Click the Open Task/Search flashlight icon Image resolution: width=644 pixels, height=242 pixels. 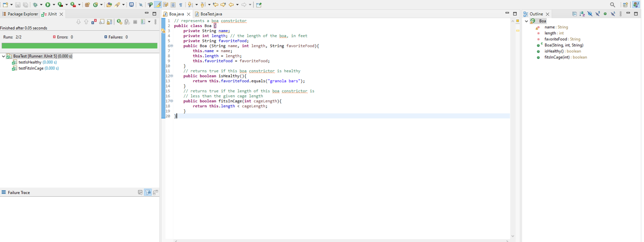(117, 5)
